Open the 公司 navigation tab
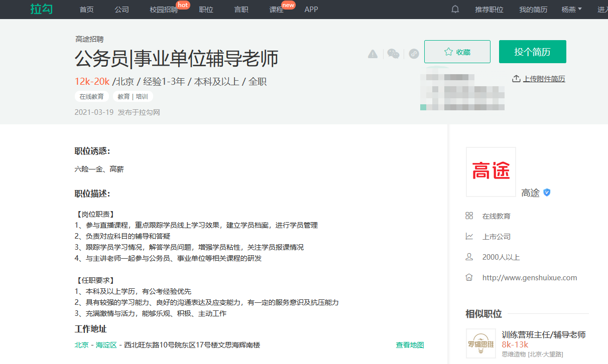This screenshot has height=364, width=608. click(121, 10)
